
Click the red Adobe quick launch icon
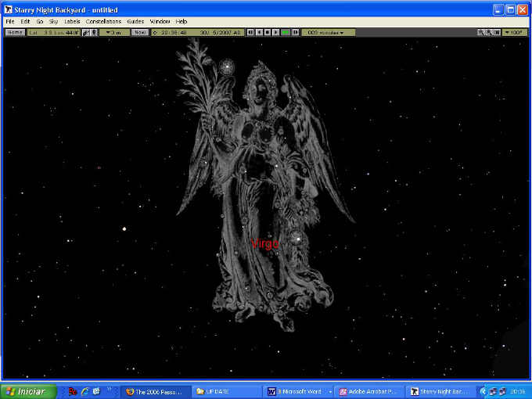click(x=73, y=391)
